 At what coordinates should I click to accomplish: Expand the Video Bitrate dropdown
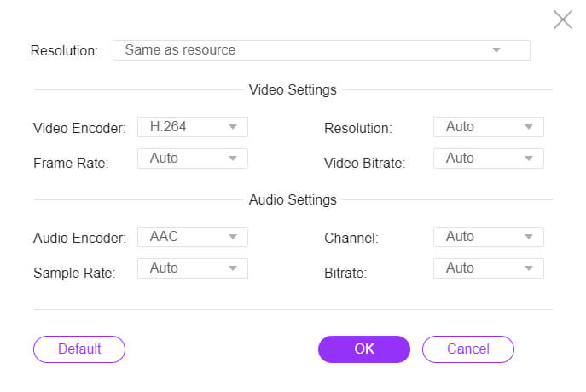tap(489, 159)
